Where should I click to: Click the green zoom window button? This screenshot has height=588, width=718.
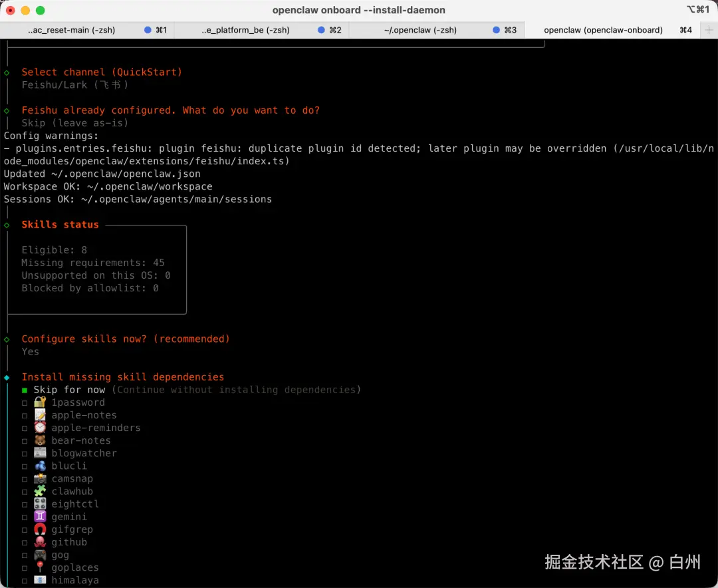[x=41, y=10]
